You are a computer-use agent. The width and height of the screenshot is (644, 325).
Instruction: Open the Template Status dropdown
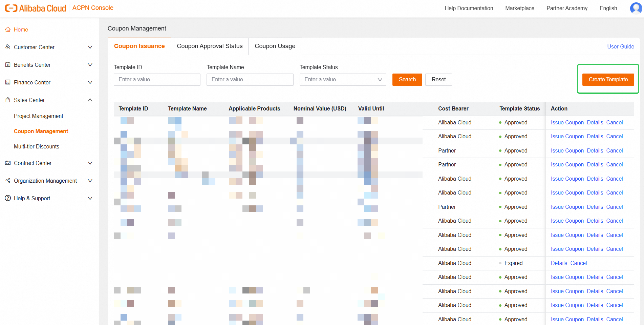343,80
